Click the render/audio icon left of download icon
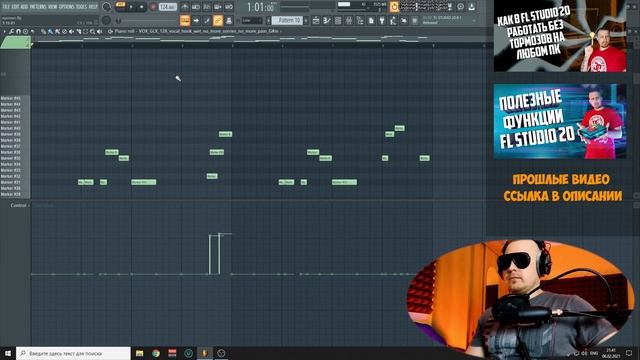Viewport: 640px width, 360px height. 460,7
